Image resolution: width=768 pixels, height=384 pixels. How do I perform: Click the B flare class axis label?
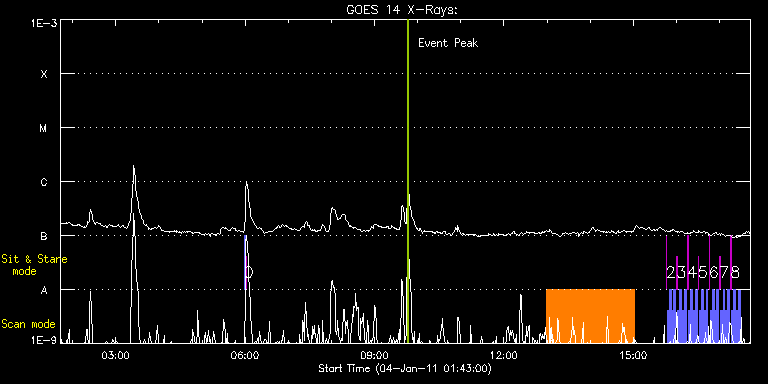tap(44, 236)
